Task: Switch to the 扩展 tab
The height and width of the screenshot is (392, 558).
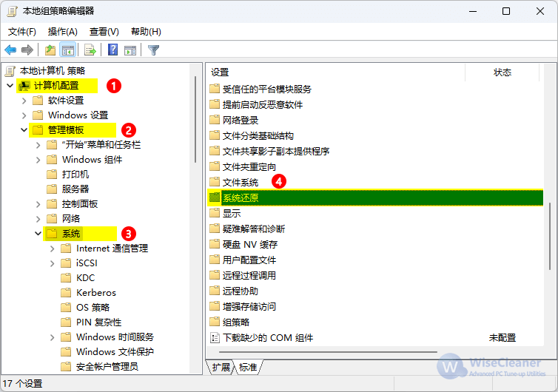Action: [x=221, y=368]
